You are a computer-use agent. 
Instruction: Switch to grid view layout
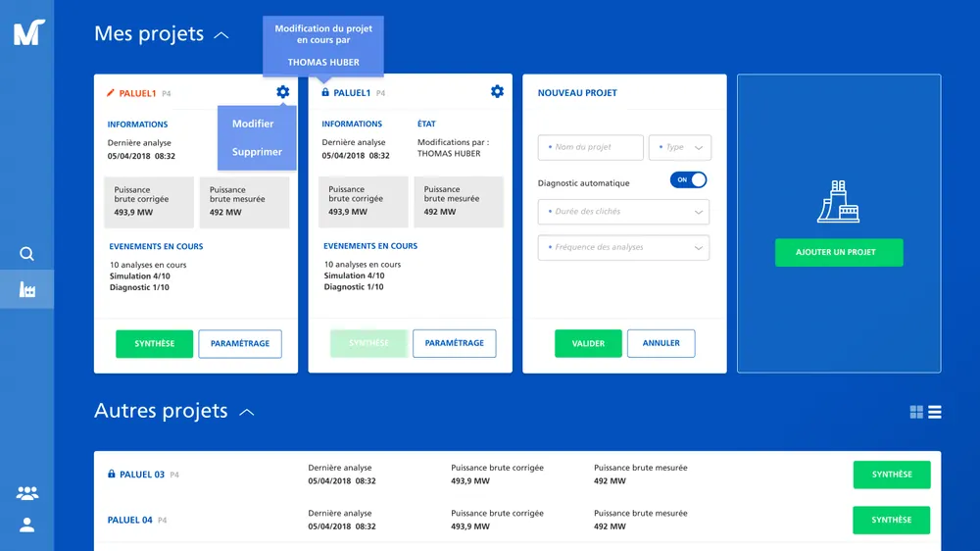pyautogui.click(x=916, y=412)
